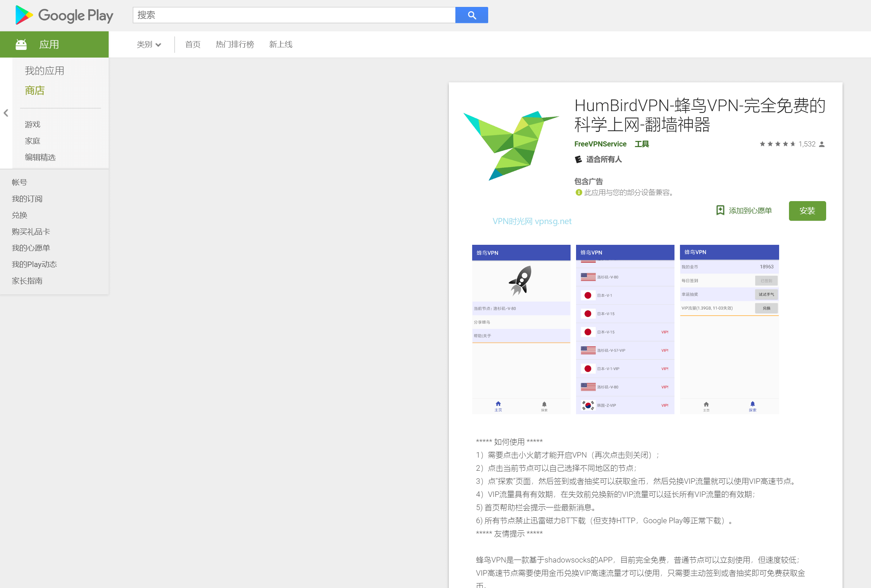Screen dimensions: 871x588
Task: Click the ratings user person icon
Action: point(821,144)
